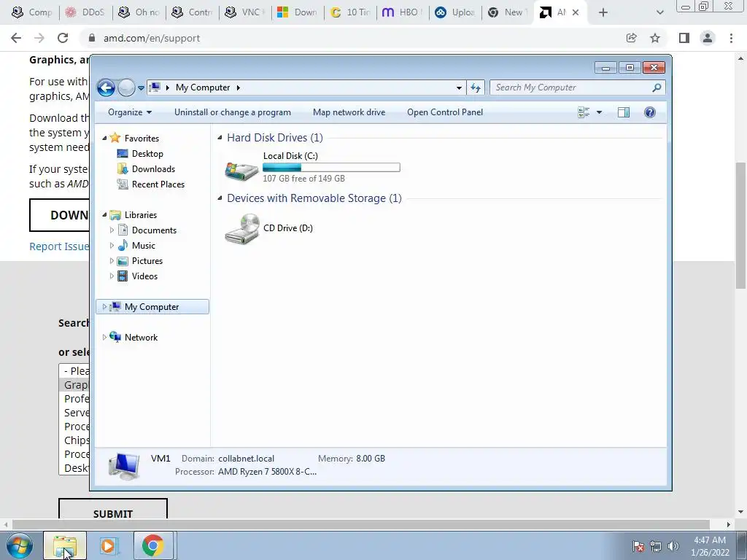Image resolution: width=747 pixels, height=560 pixels.
Task: Open the recent pages dropdown arrow
Action: coord(141,88)
